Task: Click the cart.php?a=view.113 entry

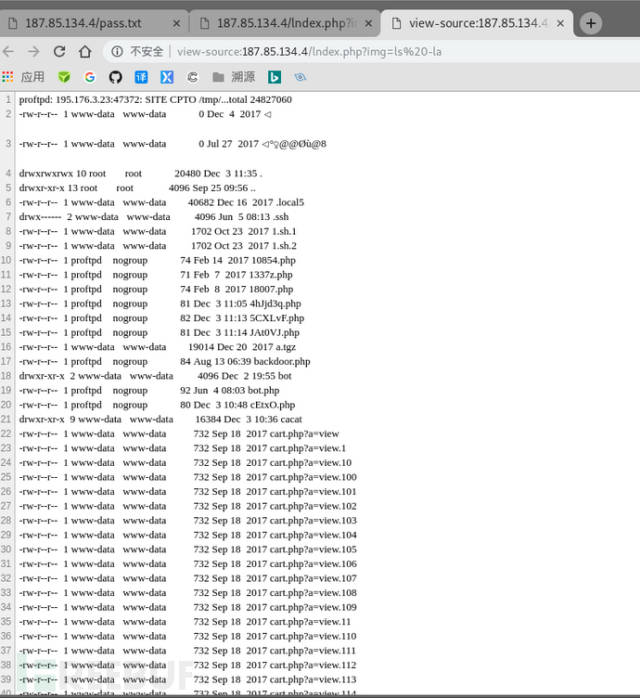Action: point(313,680)
